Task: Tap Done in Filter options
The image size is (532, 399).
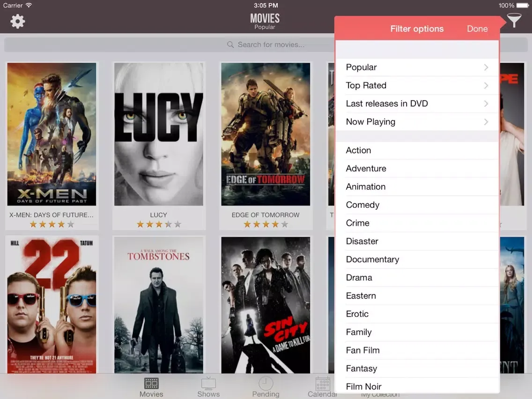Action: click(477, 29)
